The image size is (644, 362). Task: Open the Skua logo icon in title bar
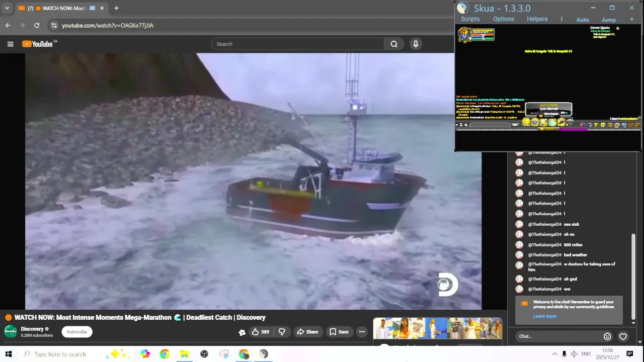pyautogui.click(x=463, y=8)
